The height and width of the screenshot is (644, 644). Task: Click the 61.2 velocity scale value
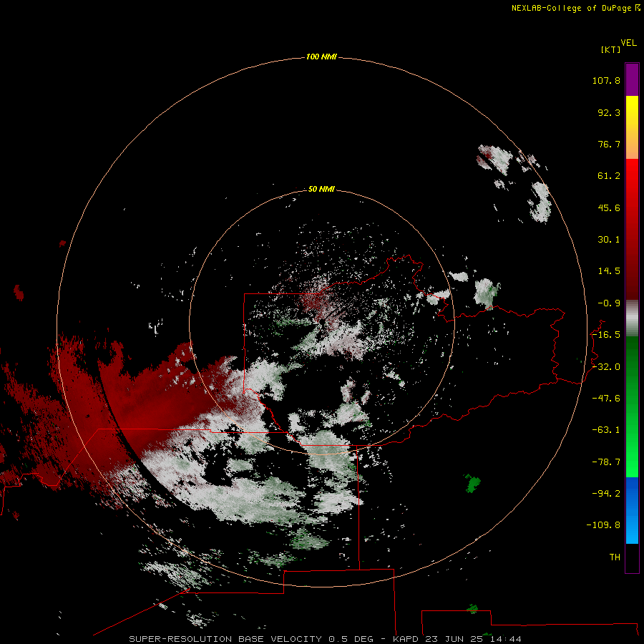[x=609, y=176]
